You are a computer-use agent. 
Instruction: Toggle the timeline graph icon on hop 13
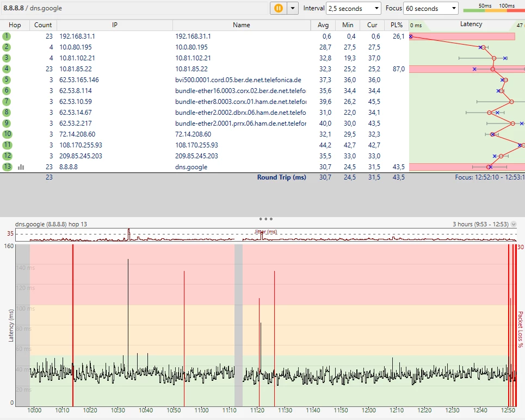coord(21,167)
